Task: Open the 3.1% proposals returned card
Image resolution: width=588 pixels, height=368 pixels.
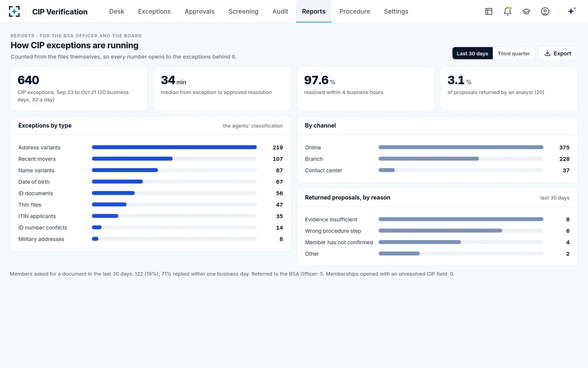Action: (x=509, y=89)
